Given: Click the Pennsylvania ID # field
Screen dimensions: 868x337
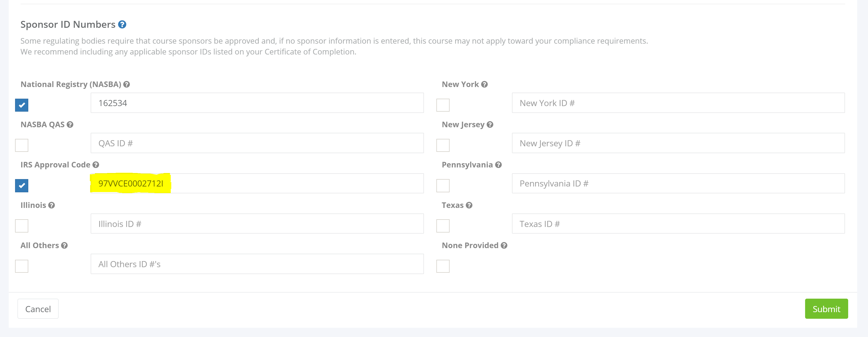Looking at the screenshot, I should coord(678,183).
